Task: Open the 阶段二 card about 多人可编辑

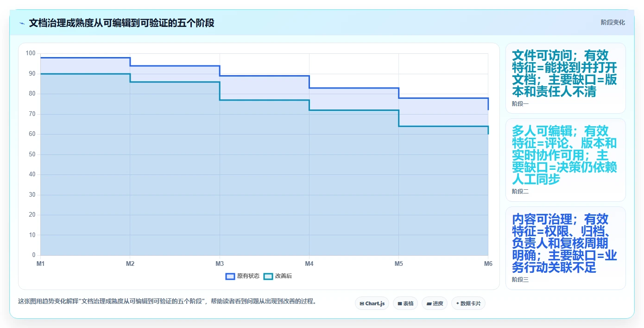Action: tap(565, 160)
